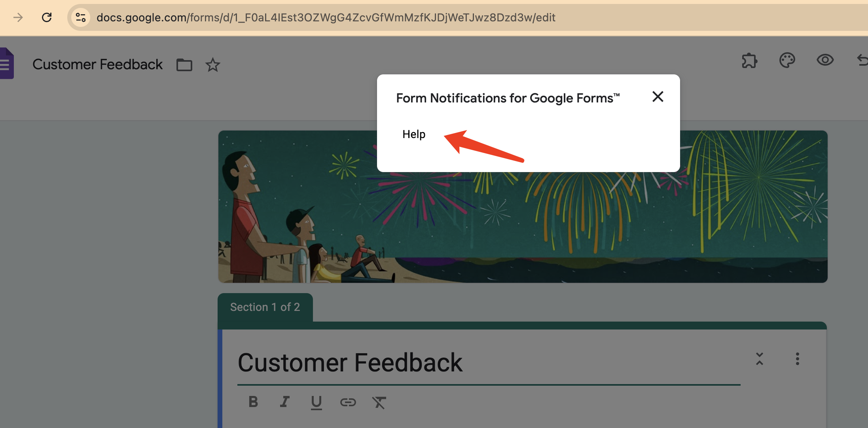Open the add-ons puzzle piece icon

tap(749, 61)
